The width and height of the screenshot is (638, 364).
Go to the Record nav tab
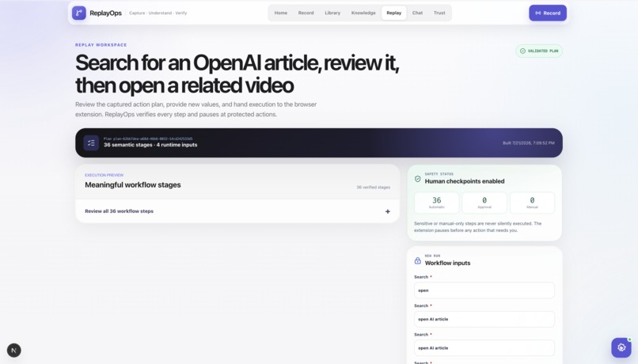click(306, 13)
